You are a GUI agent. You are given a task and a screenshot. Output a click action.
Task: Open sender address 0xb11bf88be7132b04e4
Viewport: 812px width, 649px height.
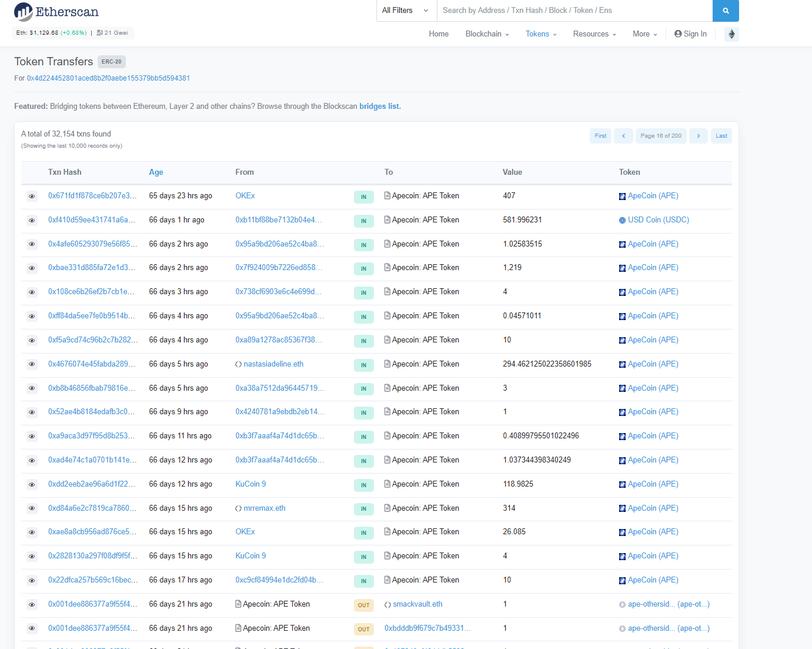point(279,220)
